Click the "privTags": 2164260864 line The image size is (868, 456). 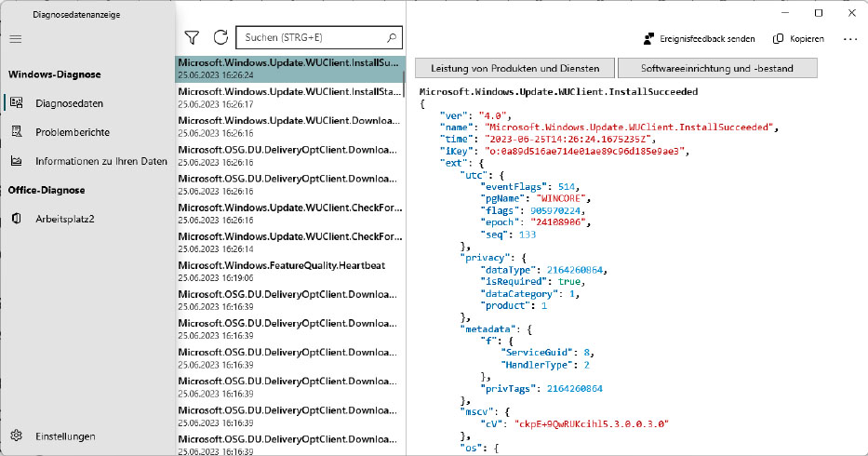tap(541, 389)
